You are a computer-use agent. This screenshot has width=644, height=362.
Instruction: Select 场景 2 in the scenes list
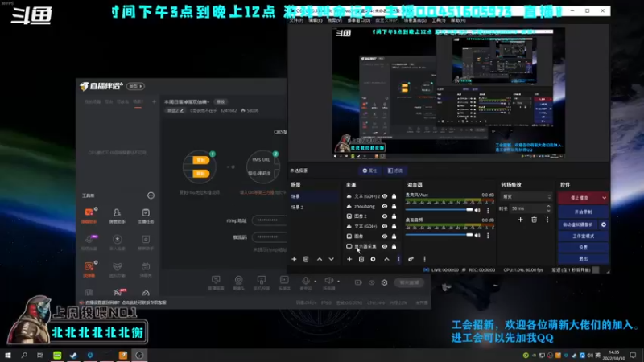314,208
